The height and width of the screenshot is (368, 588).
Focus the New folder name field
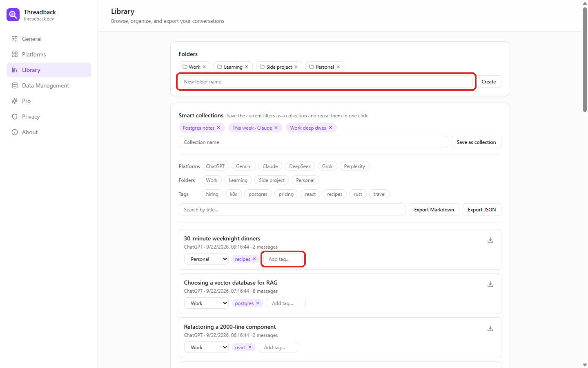(x=326, y=81)
